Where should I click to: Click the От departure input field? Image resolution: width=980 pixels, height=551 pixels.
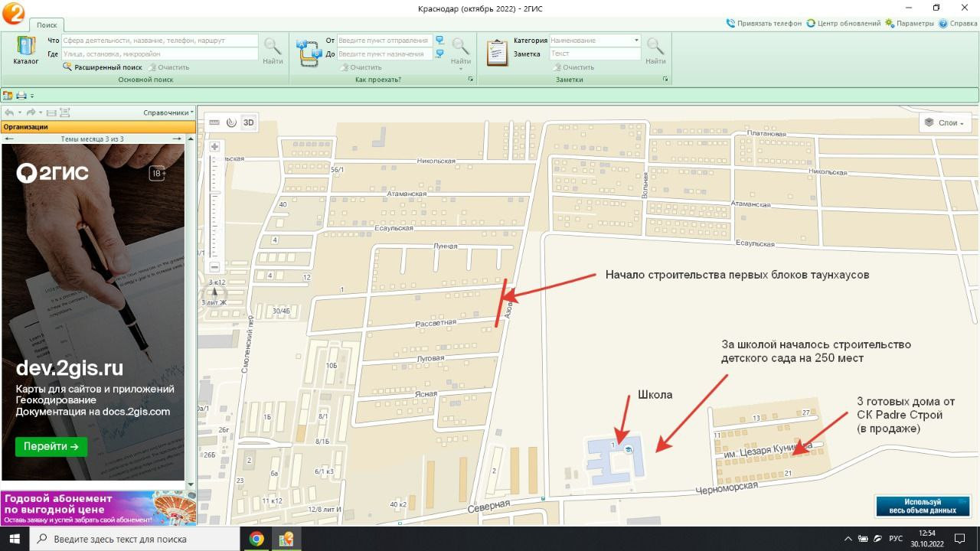click(x=385, y=40)
